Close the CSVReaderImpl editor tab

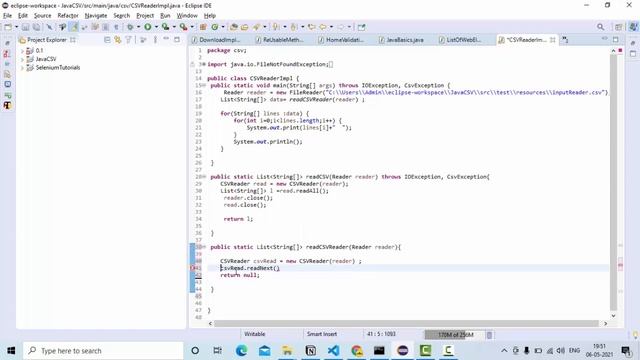tap(552, 40)
